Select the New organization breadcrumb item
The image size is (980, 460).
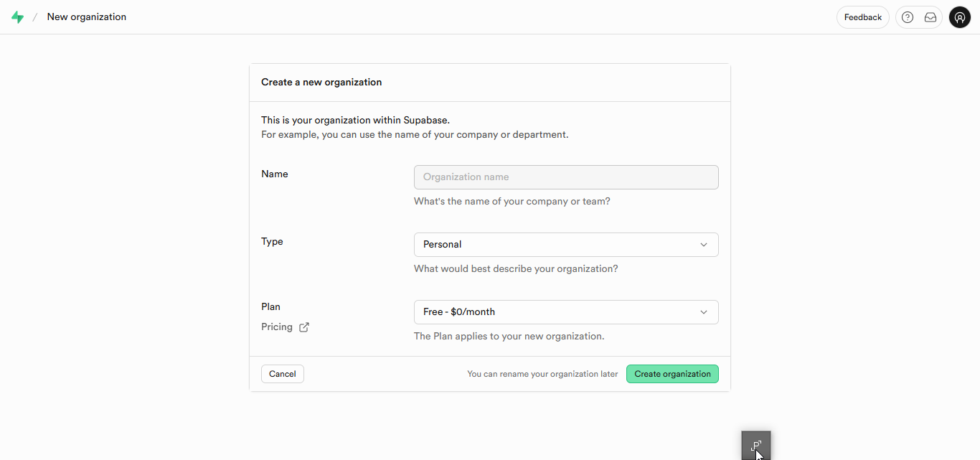tap(87, 17)
